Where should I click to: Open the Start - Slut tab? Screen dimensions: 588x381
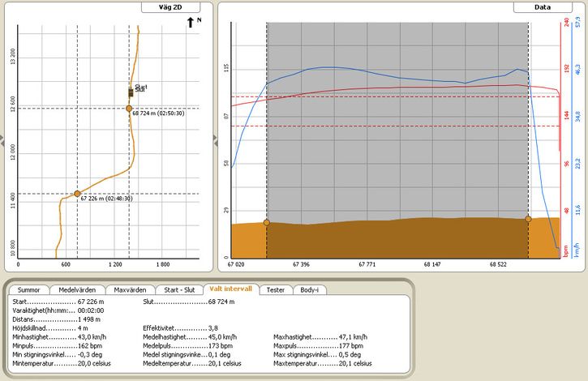[x=179, y=290]
